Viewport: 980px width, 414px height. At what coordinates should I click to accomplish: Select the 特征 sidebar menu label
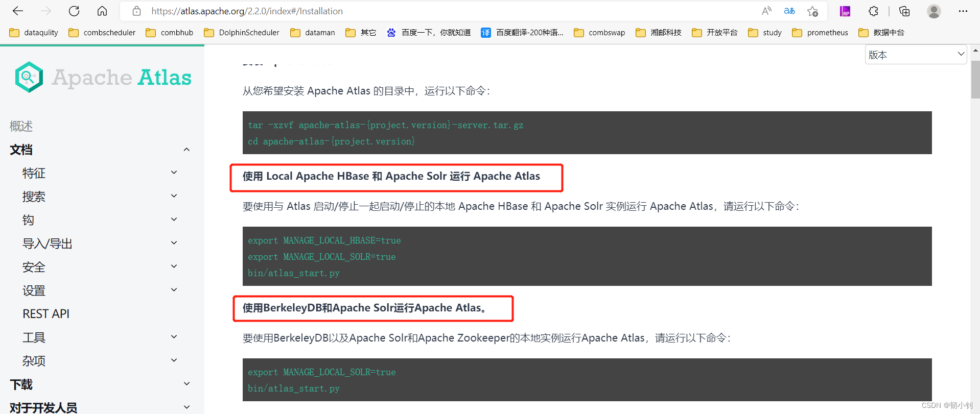34,173
